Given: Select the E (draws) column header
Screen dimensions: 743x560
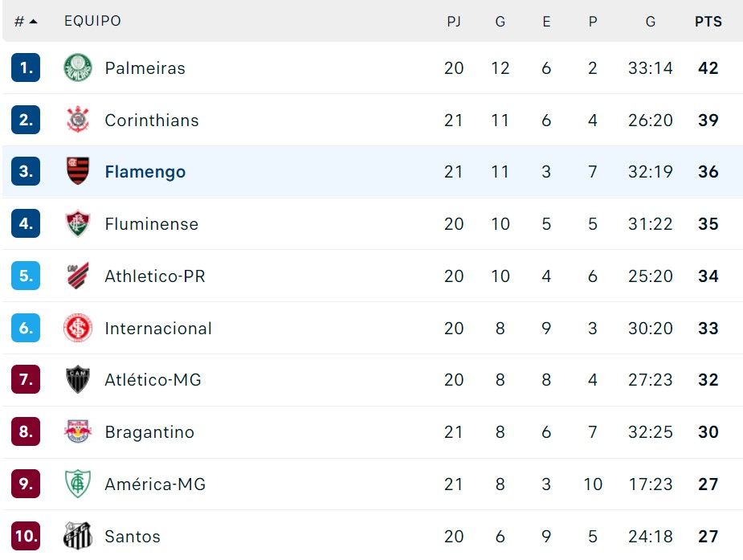Looking at the screenshot, I should pyautogui.click(x=546, y=22).
